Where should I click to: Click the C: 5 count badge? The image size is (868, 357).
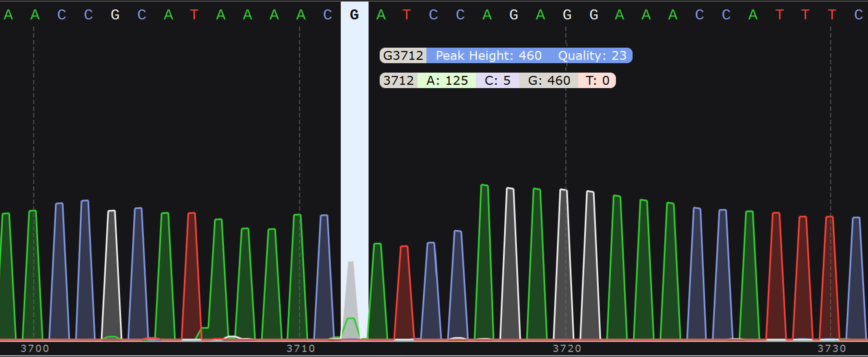(497, 81)
